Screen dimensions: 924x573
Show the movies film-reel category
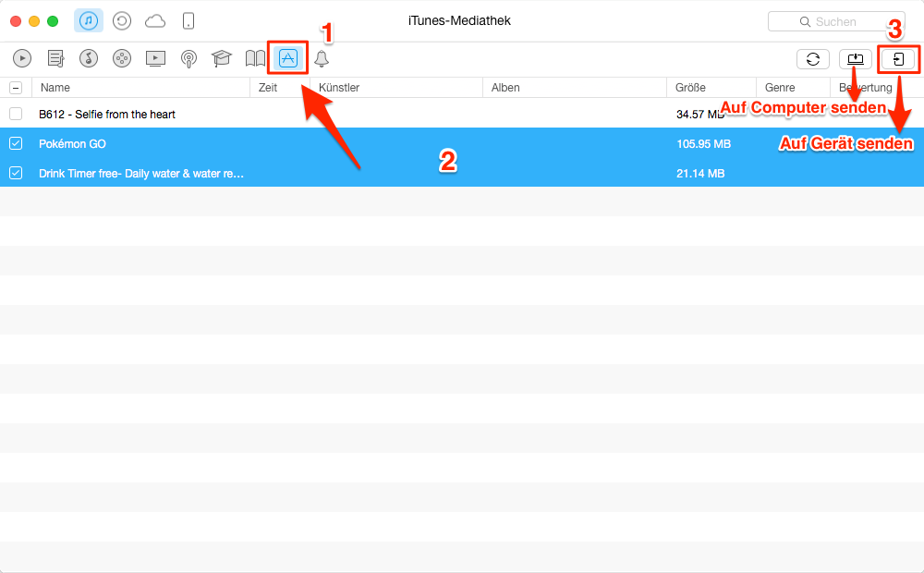[122, 58]
